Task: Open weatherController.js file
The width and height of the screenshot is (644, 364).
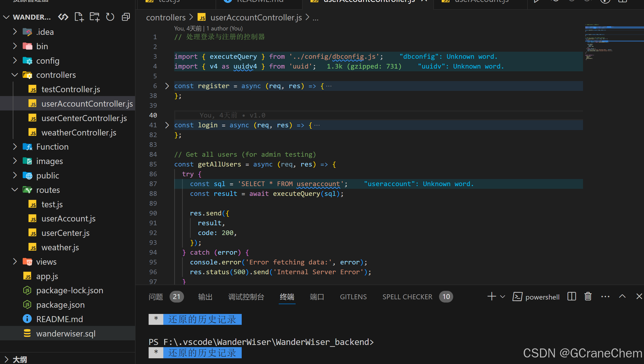Action: click(x=79, y=132)
